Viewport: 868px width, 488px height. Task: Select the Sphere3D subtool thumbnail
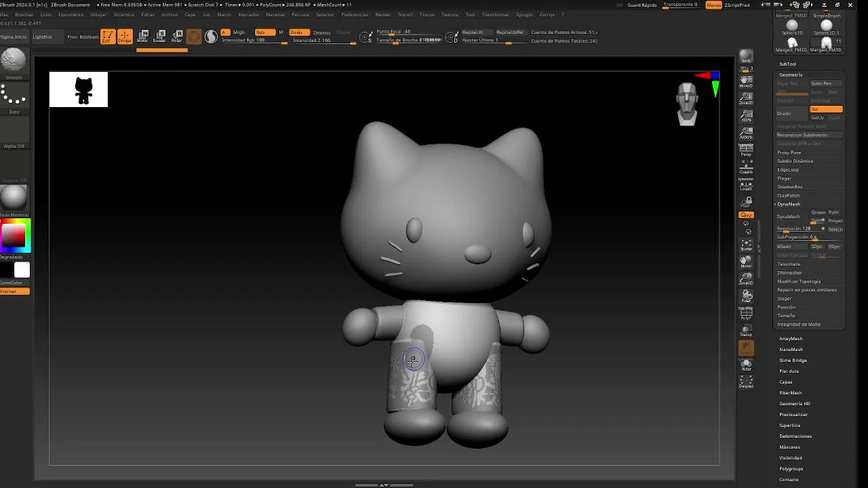coord(792,27)
